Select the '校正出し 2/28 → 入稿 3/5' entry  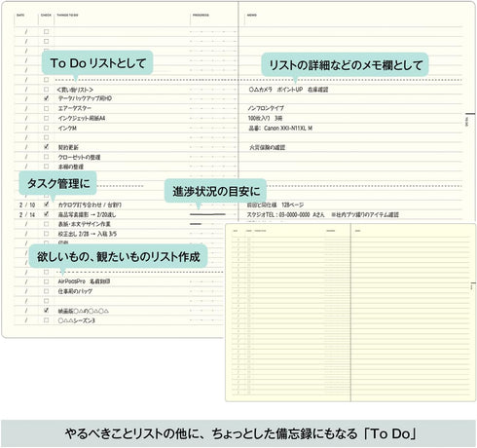[88, 234]
